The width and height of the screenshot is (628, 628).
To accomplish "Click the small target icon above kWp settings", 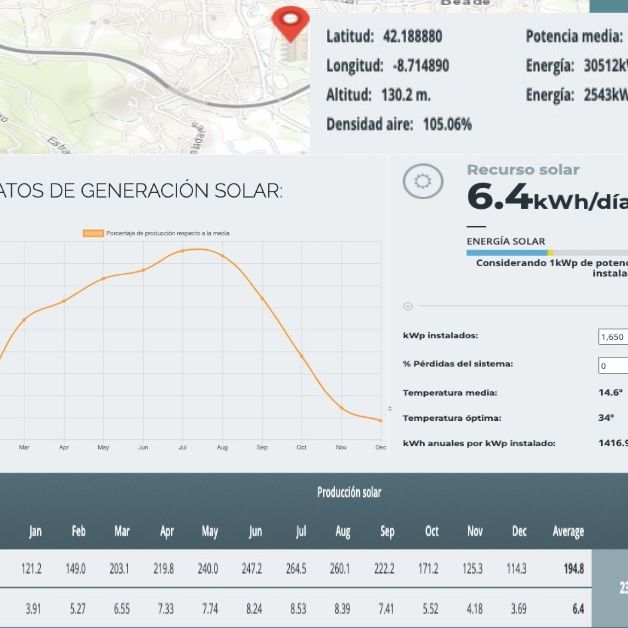I will (x=408, y=306).
